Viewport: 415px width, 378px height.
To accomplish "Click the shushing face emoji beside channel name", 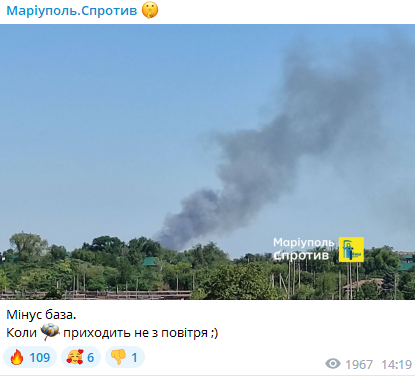I will pyautogui.click(x=150, y=10).
